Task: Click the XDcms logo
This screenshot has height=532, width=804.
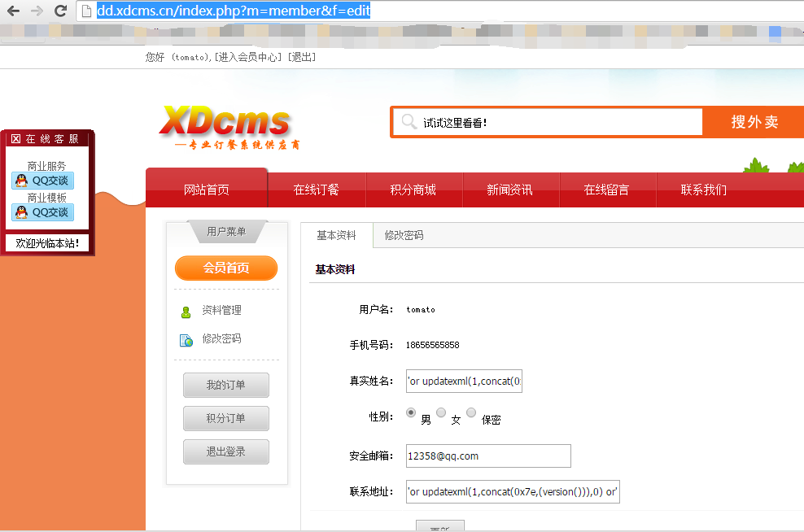Action: pos(229,127)
